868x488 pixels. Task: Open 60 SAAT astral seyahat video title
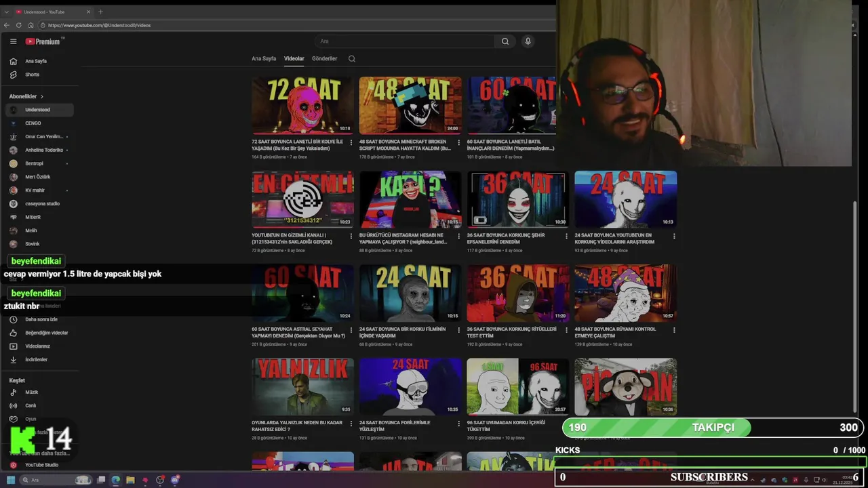point(298,332)
